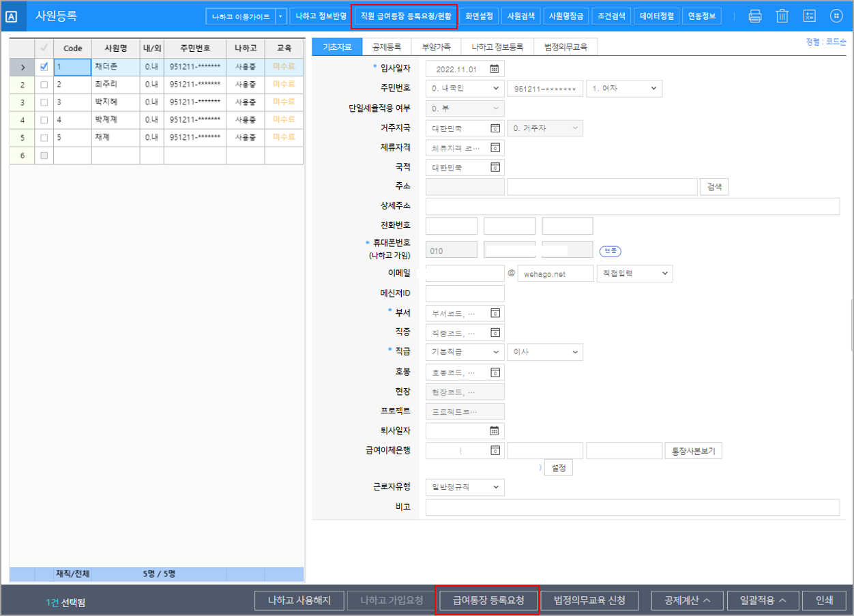Open the calendar picker for 입사일자
Screen dimensions: 854x616
point(495,69)
